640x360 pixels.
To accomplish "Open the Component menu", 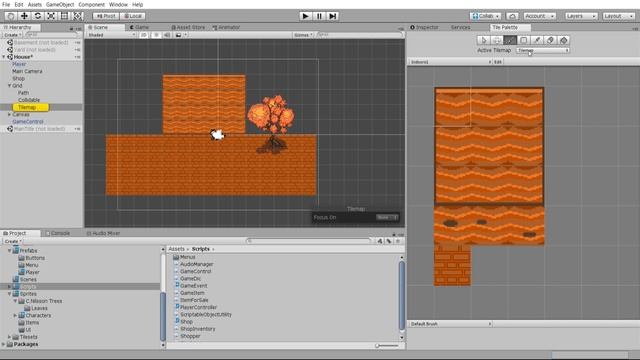I will click(x=91, y=4).
